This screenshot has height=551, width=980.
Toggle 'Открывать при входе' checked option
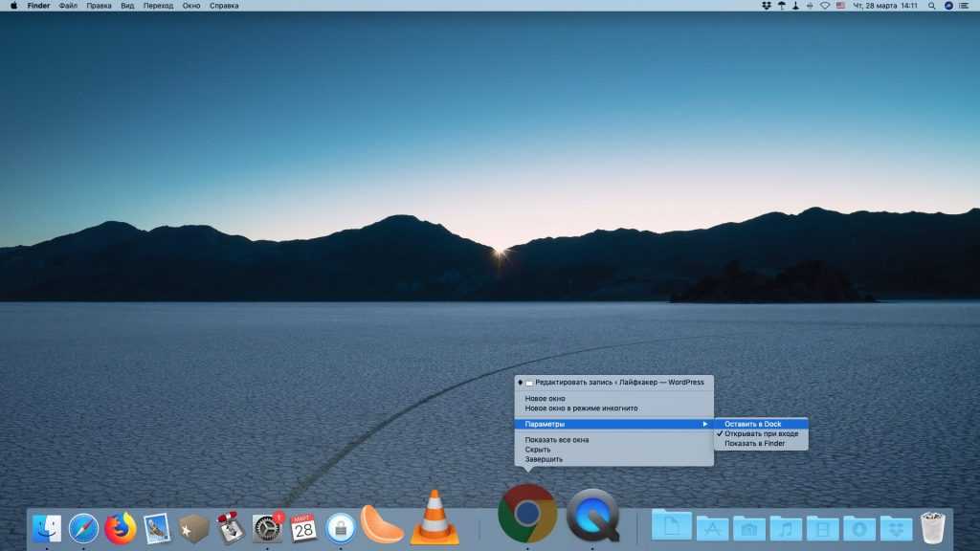(761, 433)
